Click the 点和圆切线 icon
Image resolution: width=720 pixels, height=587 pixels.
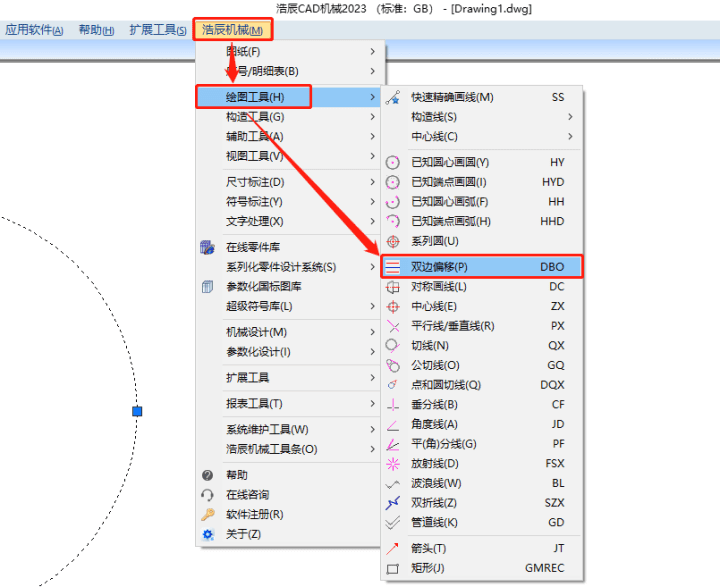tap(393, 385)
